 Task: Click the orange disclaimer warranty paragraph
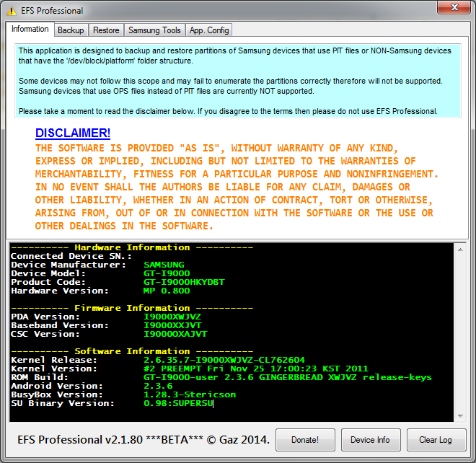(237, 187)
